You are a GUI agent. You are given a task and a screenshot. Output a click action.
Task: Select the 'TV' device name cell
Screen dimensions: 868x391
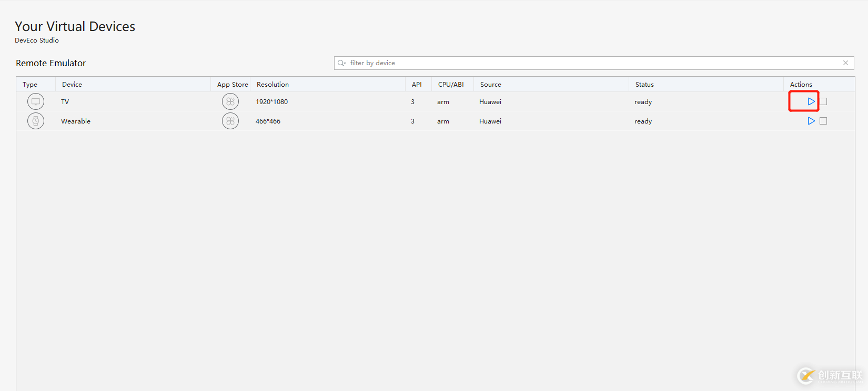click(x=65, y=102)
